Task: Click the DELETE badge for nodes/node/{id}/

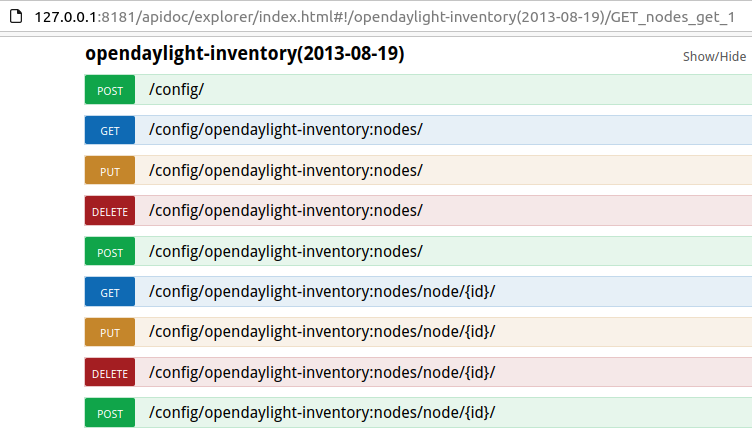Action: 110,373
